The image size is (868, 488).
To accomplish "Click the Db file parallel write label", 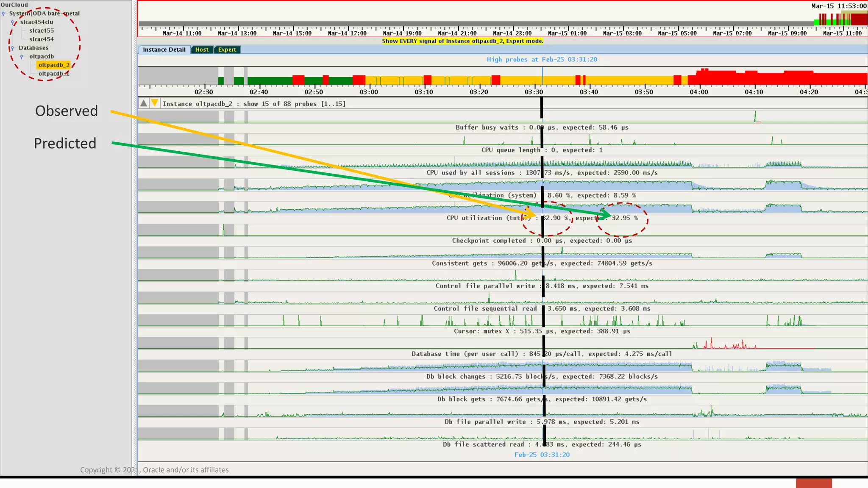I will (x=542, y=422).
